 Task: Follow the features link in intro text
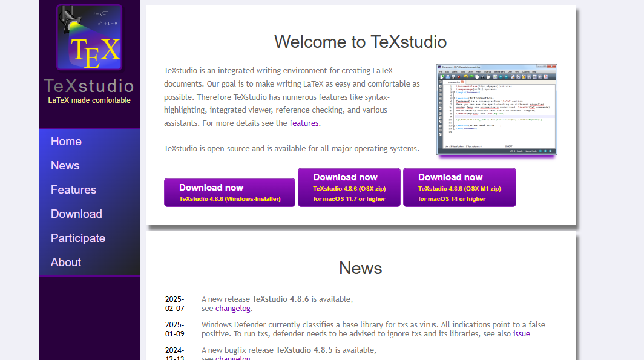(x=304, y=123)
